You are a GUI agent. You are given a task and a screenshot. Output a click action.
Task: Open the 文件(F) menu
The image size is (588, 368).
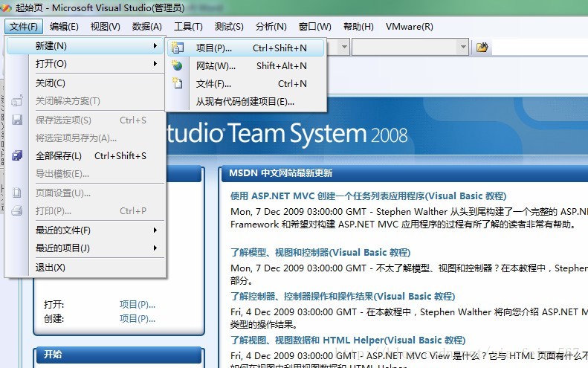click(24, 27)
